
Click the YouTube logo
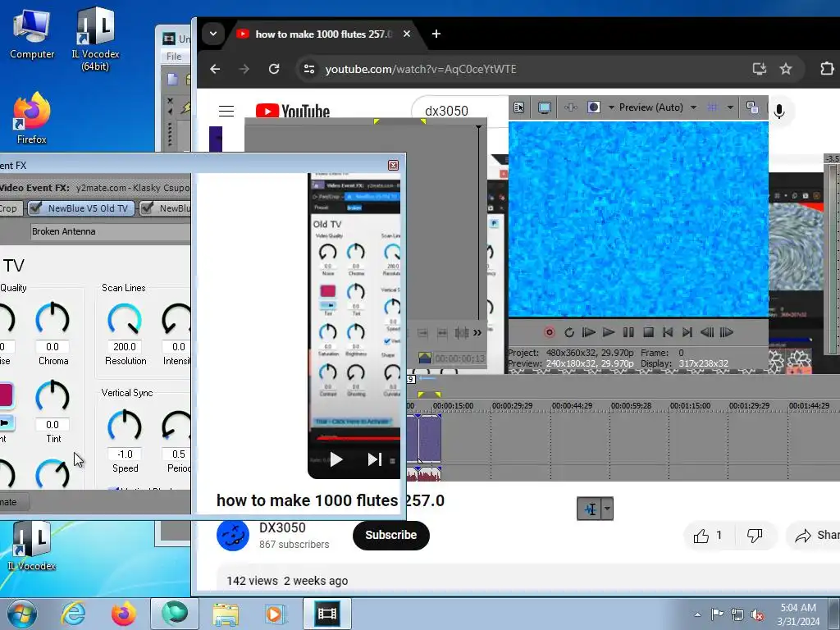(x=293, y=111)
